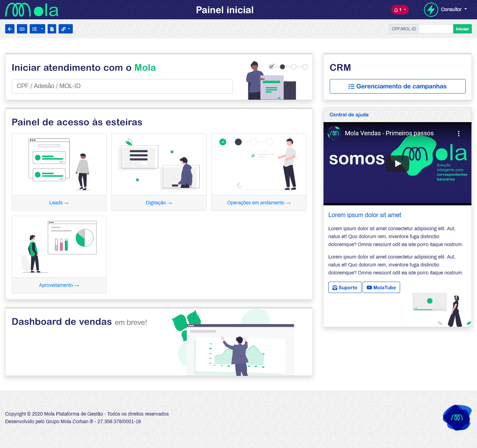Viewport: 477px width, 448px height.
Task: Click the Aproveitamento card illustration
Action: click(59, 247)
